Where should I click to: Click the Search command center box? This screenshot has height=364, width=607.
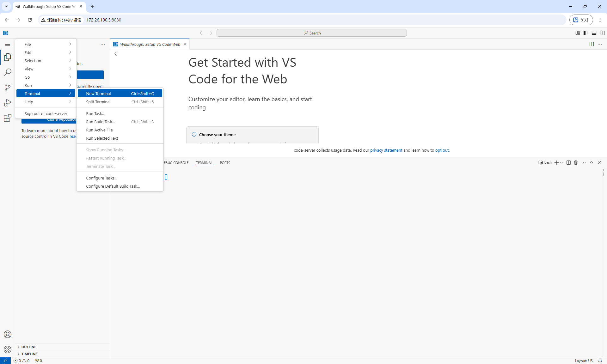point(312,33)
